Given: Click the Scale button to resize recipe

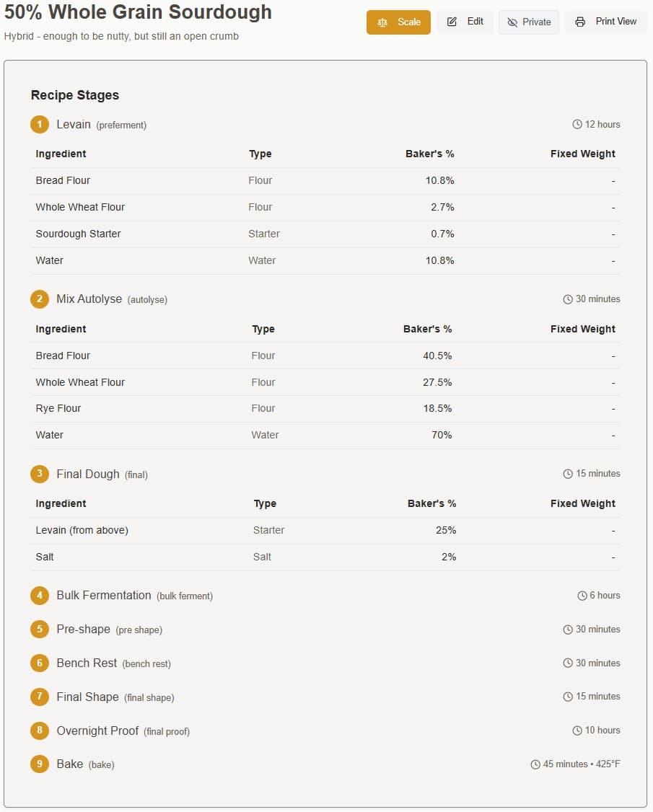Looking at the screenshot, I should 398,22.
